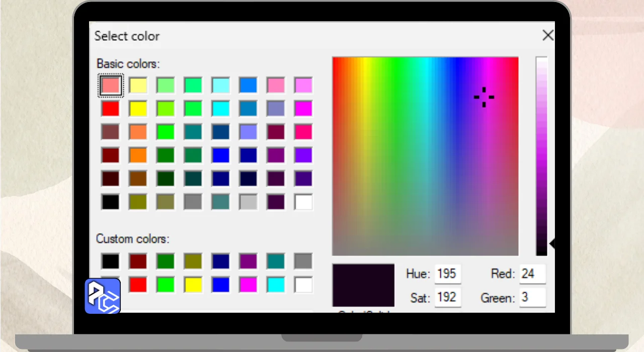Focus the Red value input field
This screenshot has height=352, width=644.
pos(532,274)
